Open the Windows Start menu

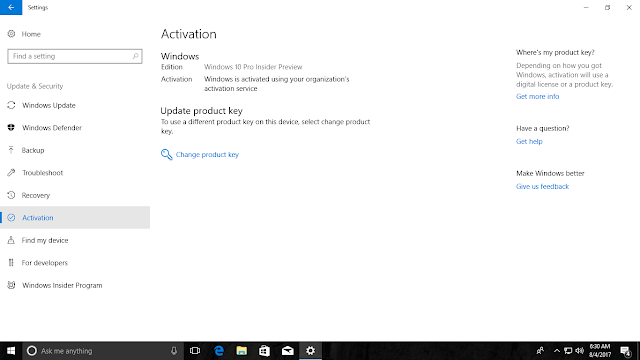click(11, 351)
